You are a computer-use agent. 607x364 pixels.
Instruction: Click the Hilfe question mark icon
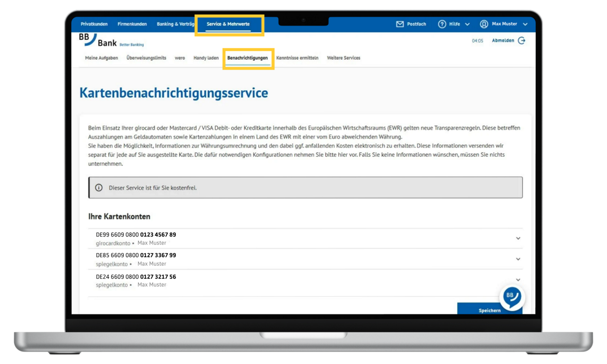442,24
